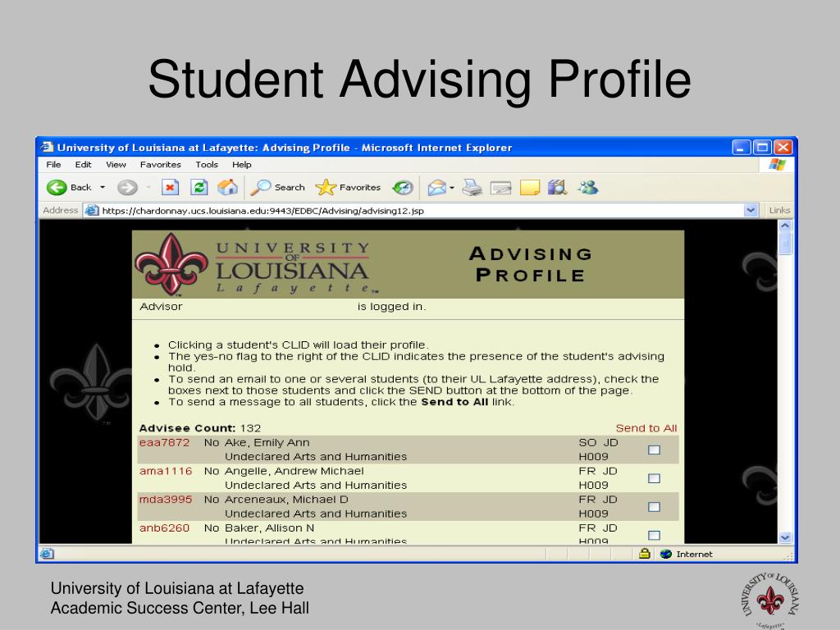Expand the address bar dropdown arrow
The image size is (840, 630).
751,211
